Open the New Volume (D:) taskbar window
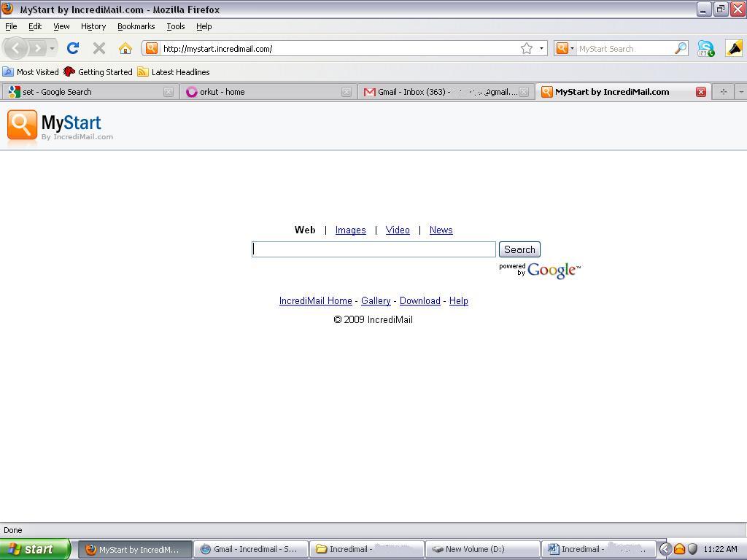747x560 pixels. coord(483,549)
